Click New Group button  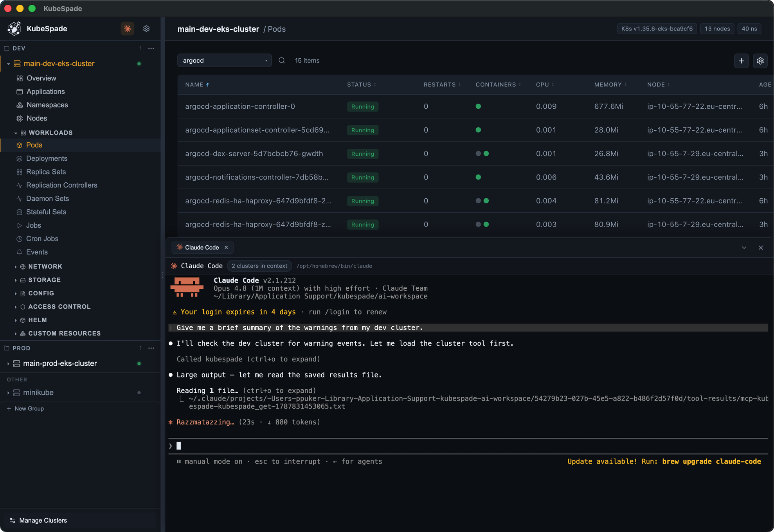click(25, 408)
